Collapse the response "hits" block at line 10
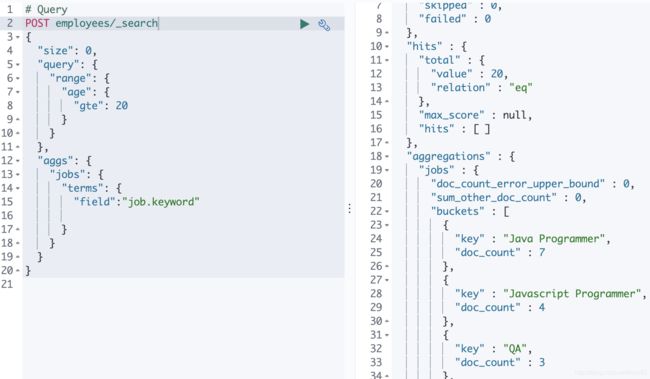The width and height of the screenshot is (650, 379). click(387, 46)
